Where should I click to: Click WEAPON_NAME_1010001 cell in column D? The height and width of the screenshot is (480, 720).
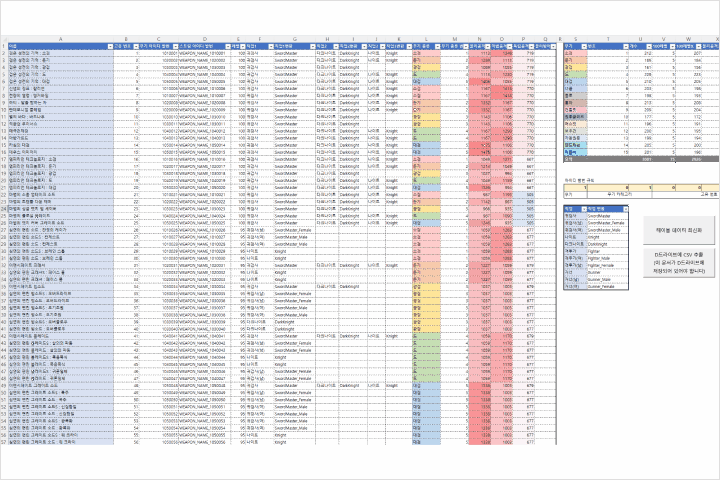pos(204,53)
